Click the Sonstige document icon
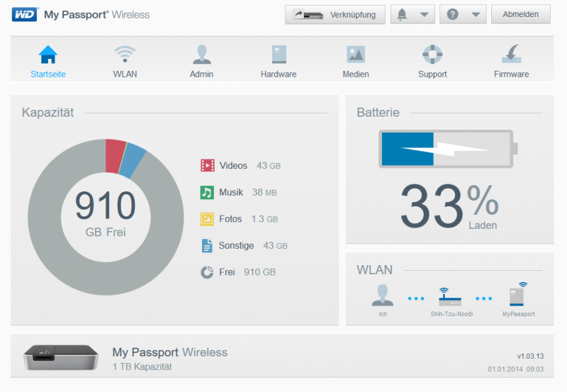The width and height of the screenshot is (567, 392). coord(207,245)
